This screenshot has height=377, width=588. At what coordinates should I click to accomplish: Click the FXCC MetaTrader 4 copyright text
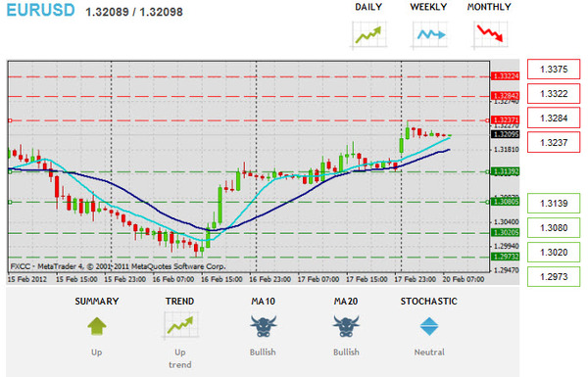[x=118, y=266]
